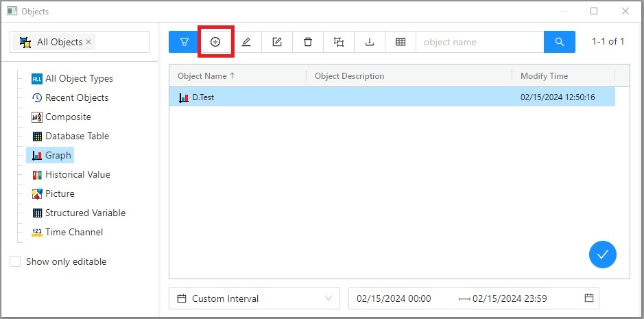Viewport: 644px width, 319px height.
Task: Click the filter funnel toolbar button
Action: coord(184,42)
